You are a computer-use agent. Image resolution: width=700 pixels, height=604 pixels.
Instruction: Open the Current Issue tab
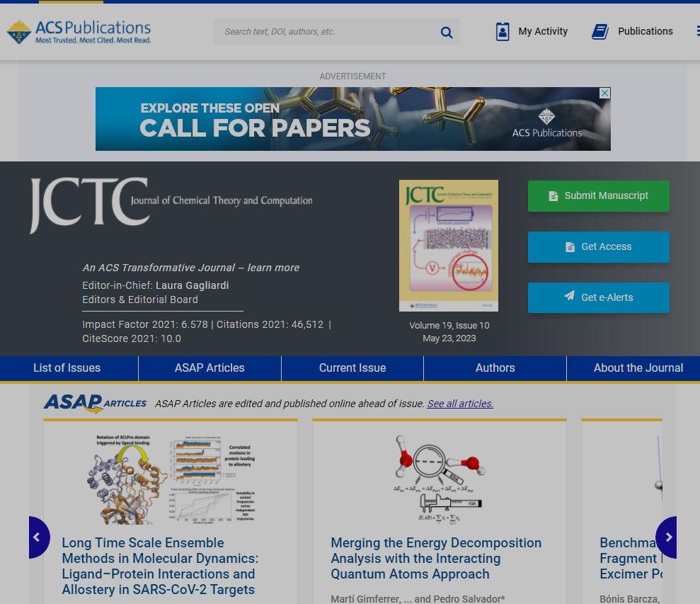352,367
